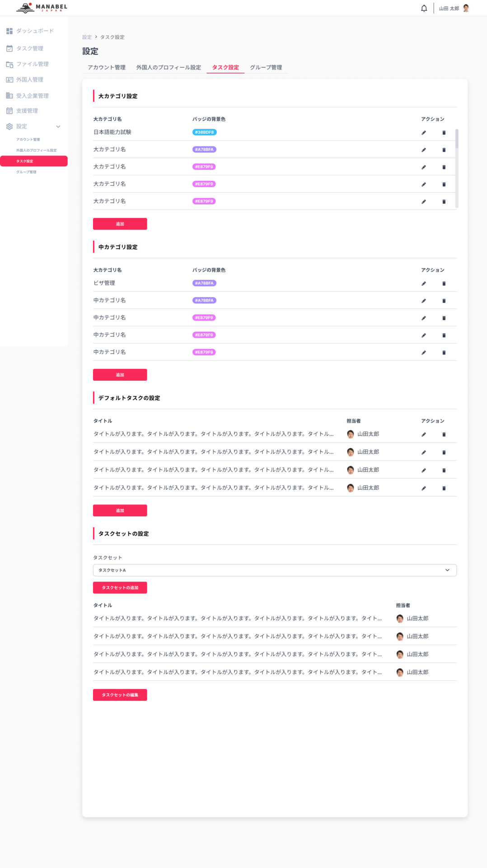Delete the 日本語能力試験 category via trash icon
Image resolution: width=487 pixels, height=868 pixels.
pyautogui.click(x=444, y=132)
